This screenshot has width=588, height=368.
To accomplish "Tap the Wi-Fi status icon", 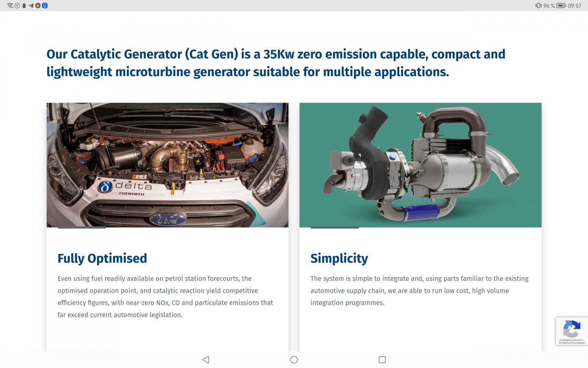I will [x=10, y=6].
